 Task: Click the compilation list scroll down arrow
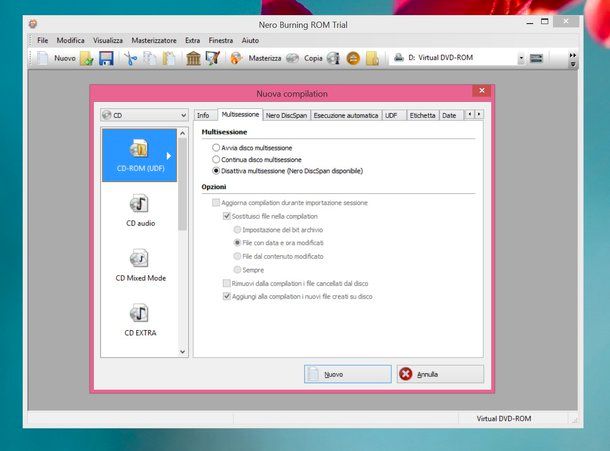pos(182,352)
